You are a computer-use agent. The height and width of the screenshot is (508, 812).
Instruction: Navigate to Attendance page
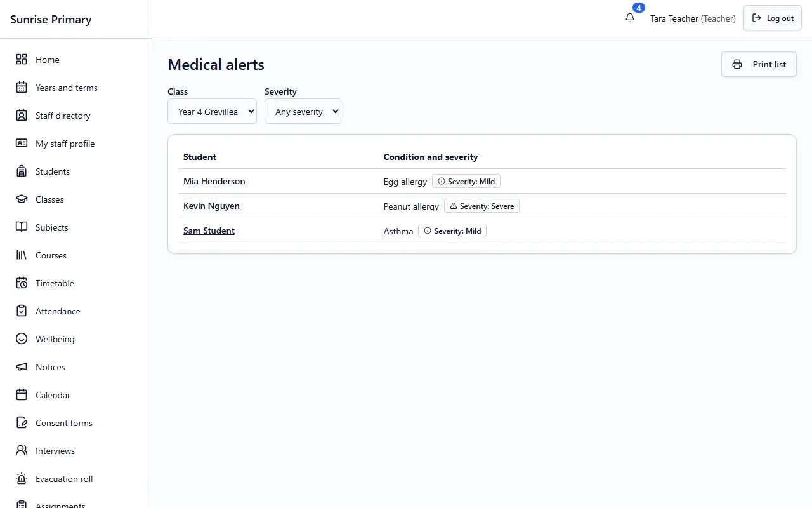point(76,311)
